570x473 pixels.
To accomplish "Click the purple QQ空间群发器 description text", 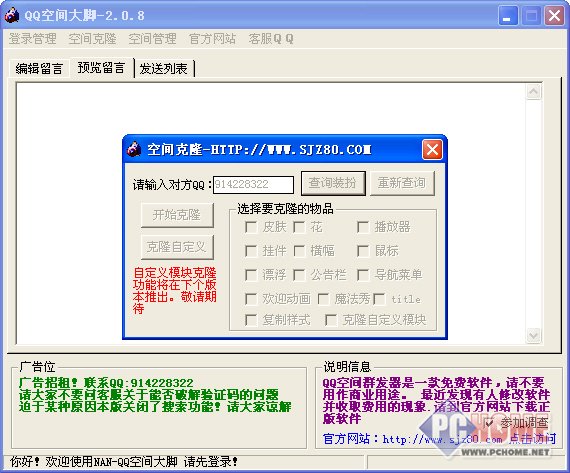I will click(x=436, y=400).
